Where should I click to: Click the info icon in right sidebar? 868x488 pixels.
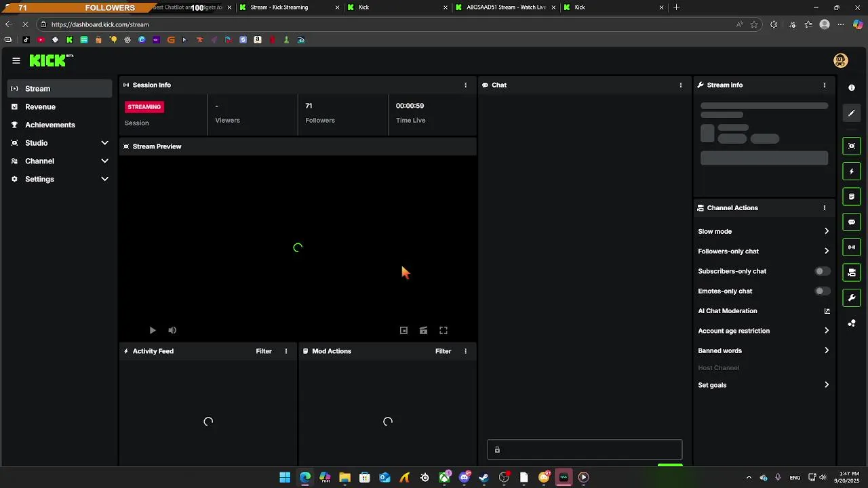852,88
